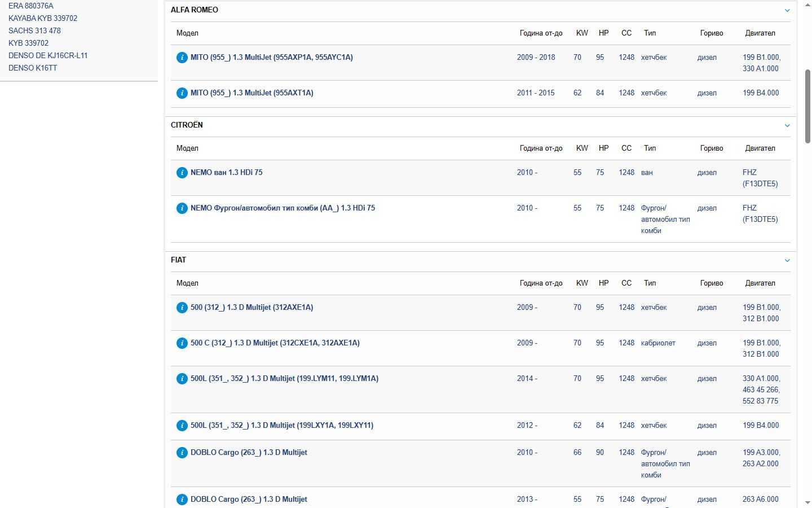The image size is (812, 508).
Task: Show info for NEMO Фургон комби row
Action: point(182,208)
